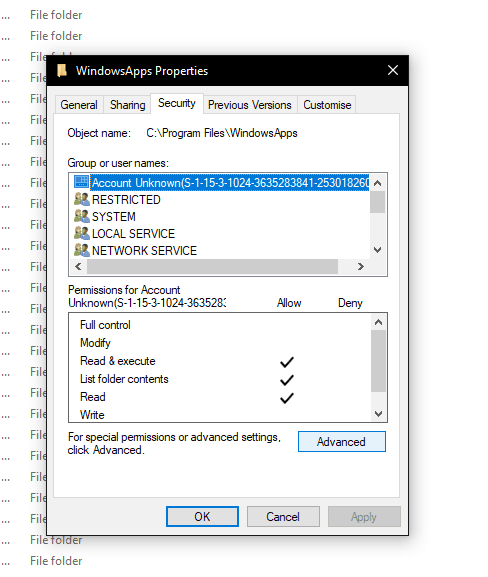Click the Modify permission row

220,343
